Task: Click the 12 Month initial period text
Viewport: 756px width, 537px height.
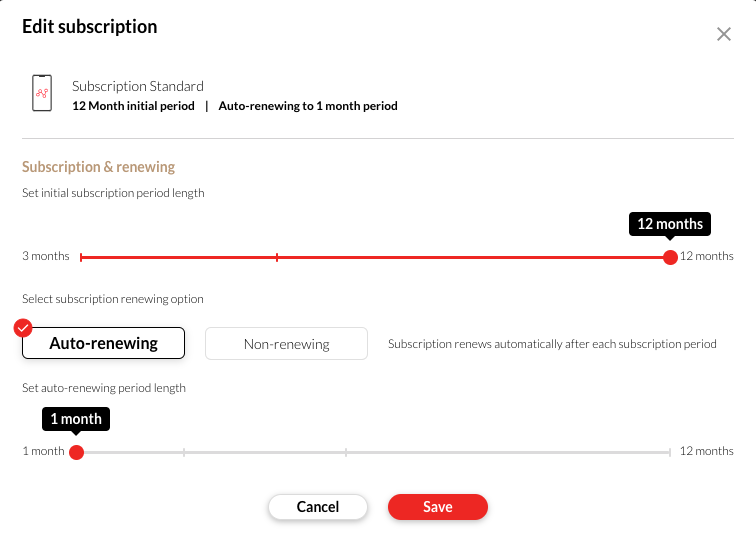Action: click(134, 106)
